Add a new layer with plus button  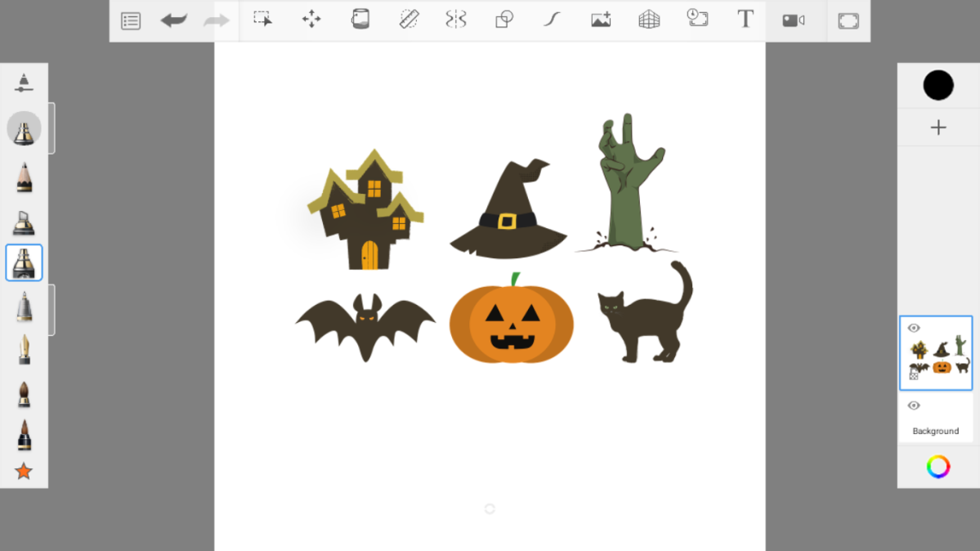pyautogui.click(x=938, y=128)
